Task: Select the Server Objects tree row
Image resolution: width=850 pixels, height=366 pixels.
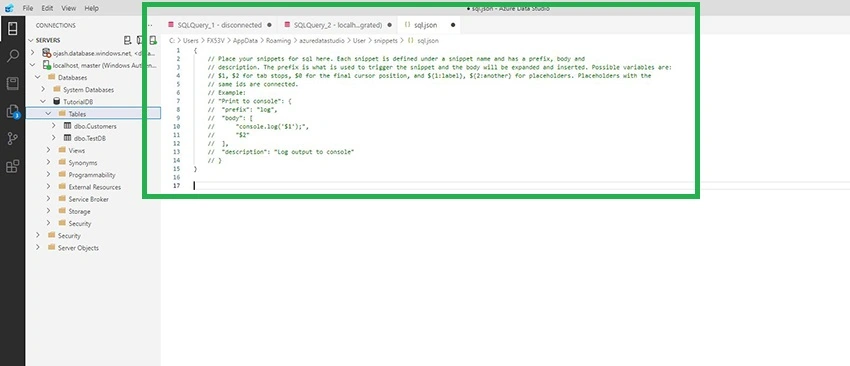Action: point(93,248)
